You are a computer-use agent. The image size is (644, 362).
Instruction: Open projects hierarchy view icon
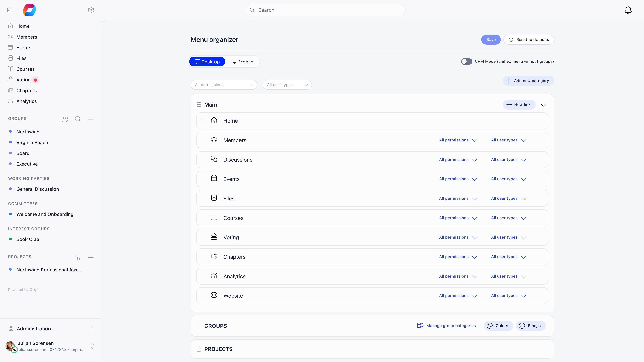tap(78, 257)
